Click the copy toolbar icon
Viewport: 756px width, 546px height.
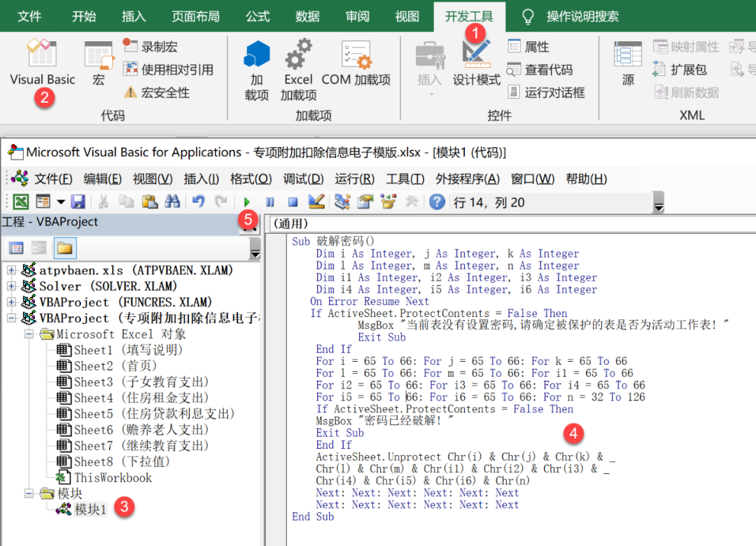[126, 202]
